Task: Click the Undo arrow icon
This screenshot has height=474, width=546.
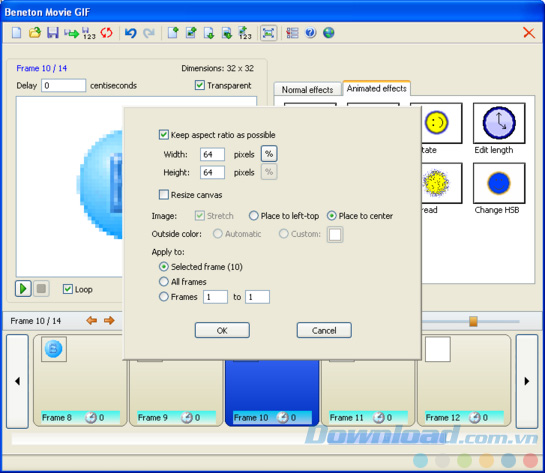Action: (x=131, y=33)
